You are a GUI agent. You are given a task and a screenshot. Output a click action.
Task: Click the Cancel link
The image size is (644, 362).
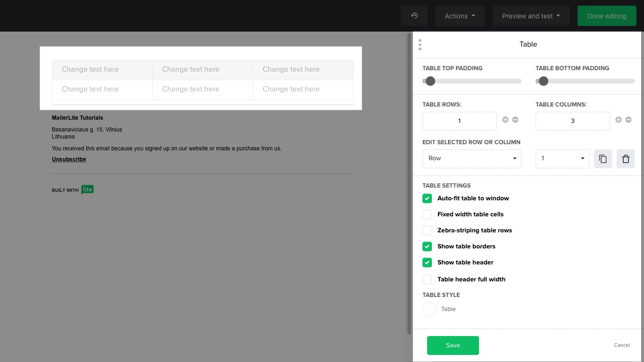tap(621, 345)
